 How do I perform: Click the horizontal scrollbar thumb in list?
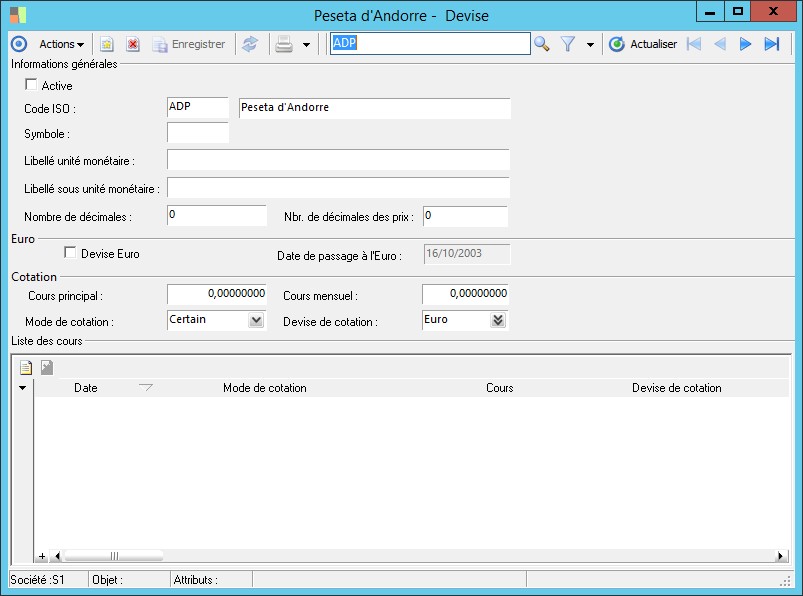coord(113,556)
